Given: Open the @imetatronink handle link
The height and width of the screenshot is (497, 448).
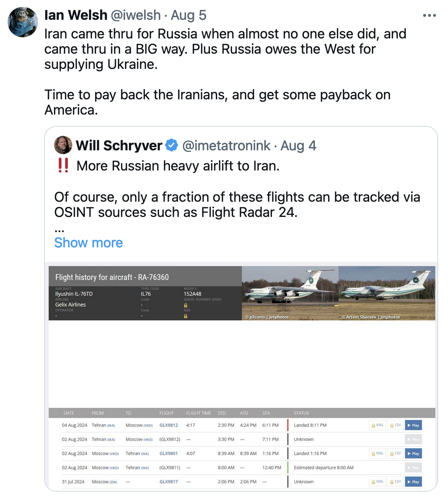Looking at the screenshot, I should click(x=226, y=146).
